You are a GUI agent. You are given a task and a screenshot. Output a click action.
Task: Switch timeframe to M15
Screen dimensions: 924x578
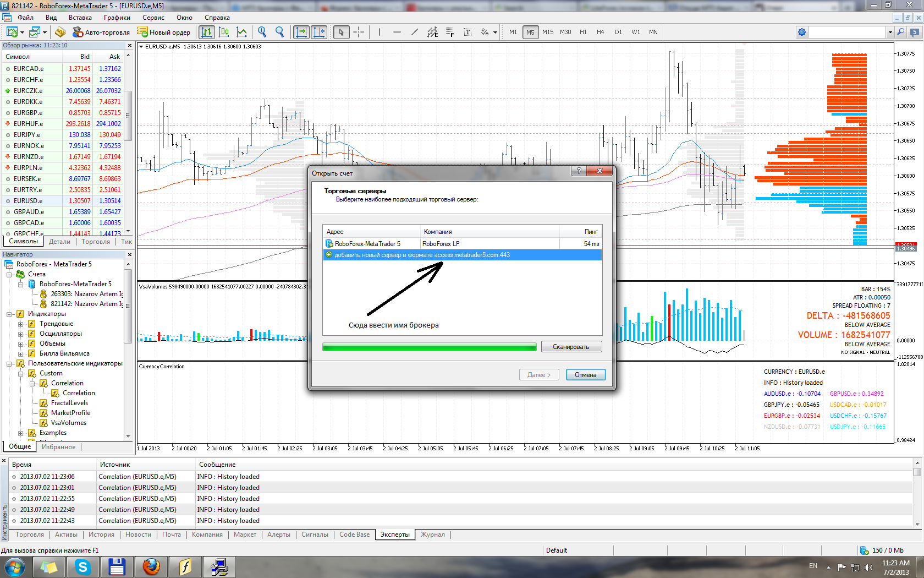click(x=548, y=32)
